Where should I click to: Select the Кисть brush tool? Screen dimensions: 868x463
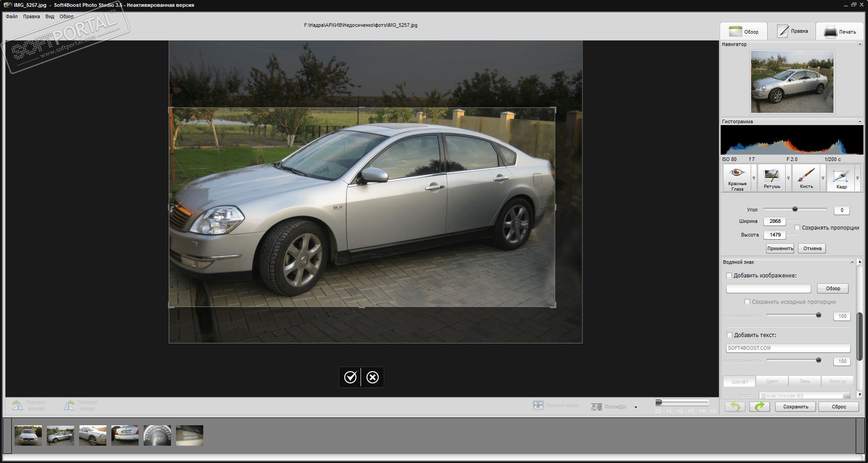[806, 178]
